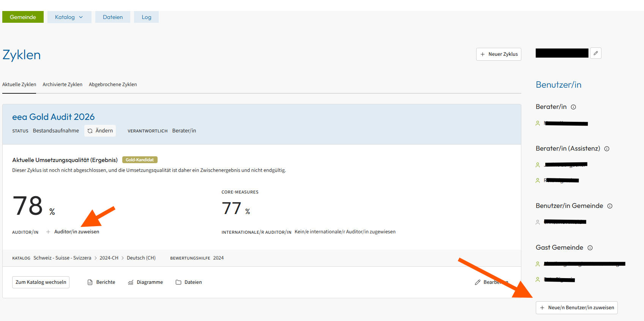Click the 2024-CH catalog breadcrumb
644x321 pixels.
click(109, 258)
